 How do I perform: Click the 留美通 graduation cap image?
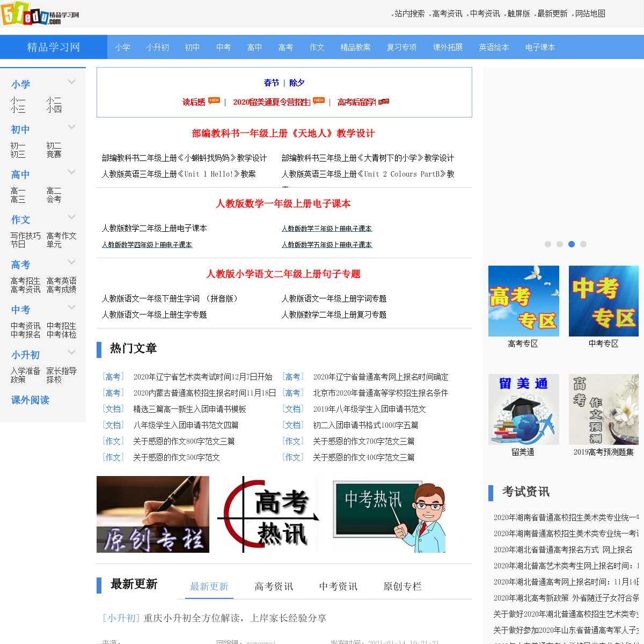coord(523,409)
